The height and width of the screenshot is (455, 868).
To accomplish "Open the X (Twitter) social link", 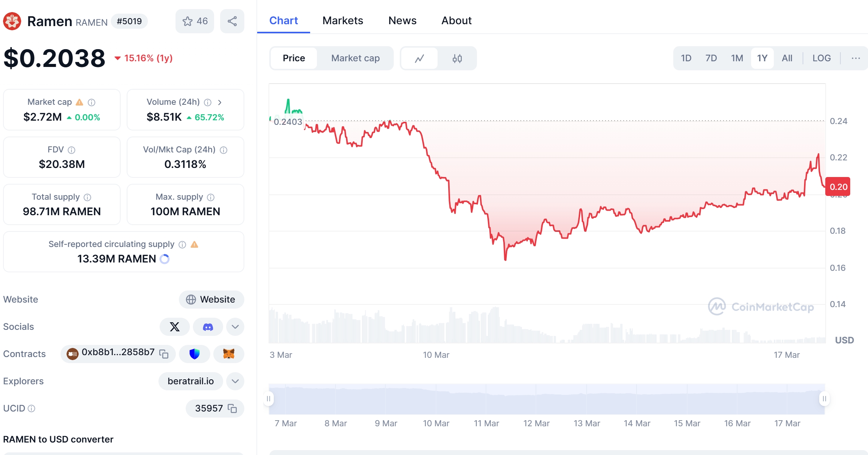I will 175,327.
